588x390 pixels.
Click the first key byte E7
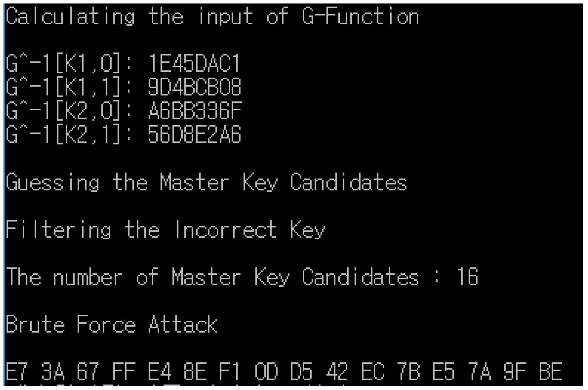click(x=17, y=371)
